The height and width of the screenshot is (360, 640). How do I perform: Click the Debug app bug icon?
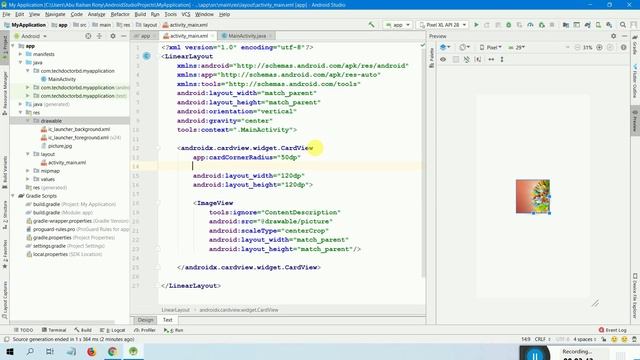509,25
